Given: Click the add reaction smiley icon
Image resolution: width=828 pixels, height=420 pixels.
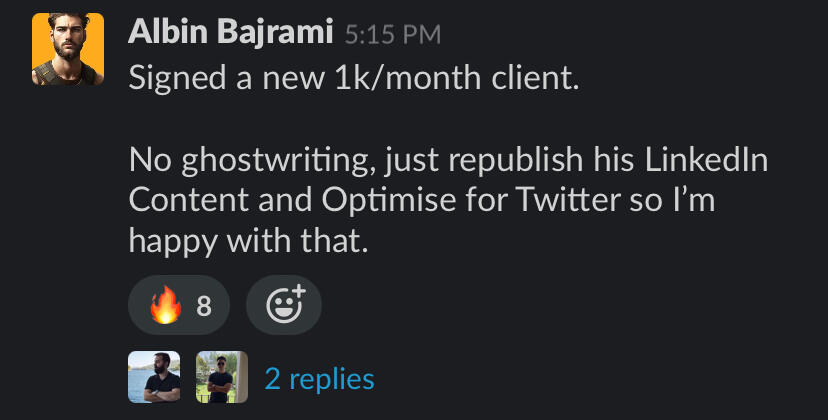Looking at the screenshot, I should coord(284,305).
